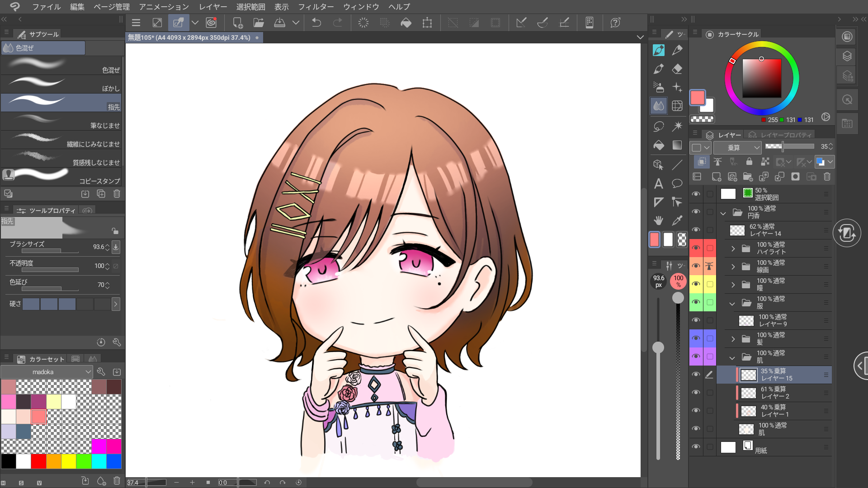Select the ぼかし sub tool
This screenshot has width=868, height=488.
[x=61, y=84]
